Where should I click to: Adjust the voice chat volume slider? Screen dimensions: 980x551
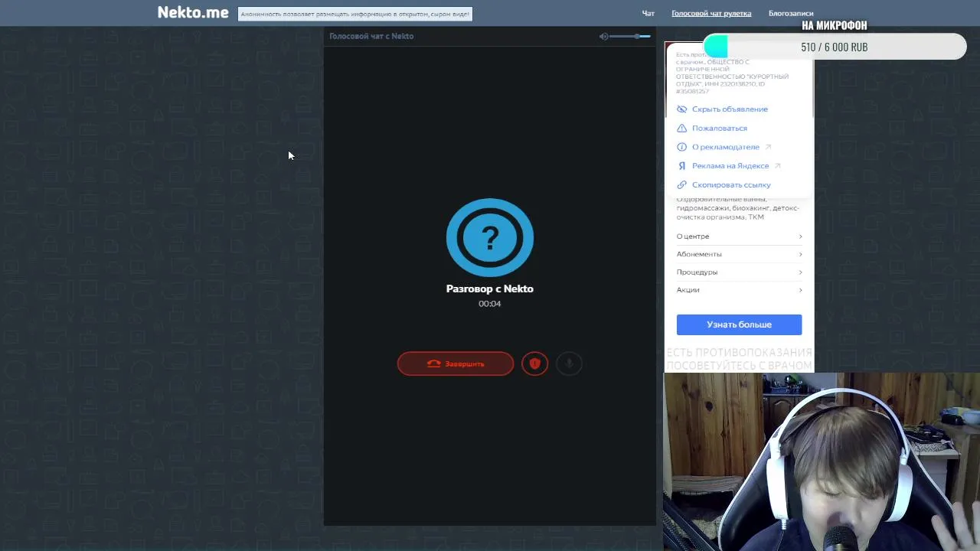[630, 36]
